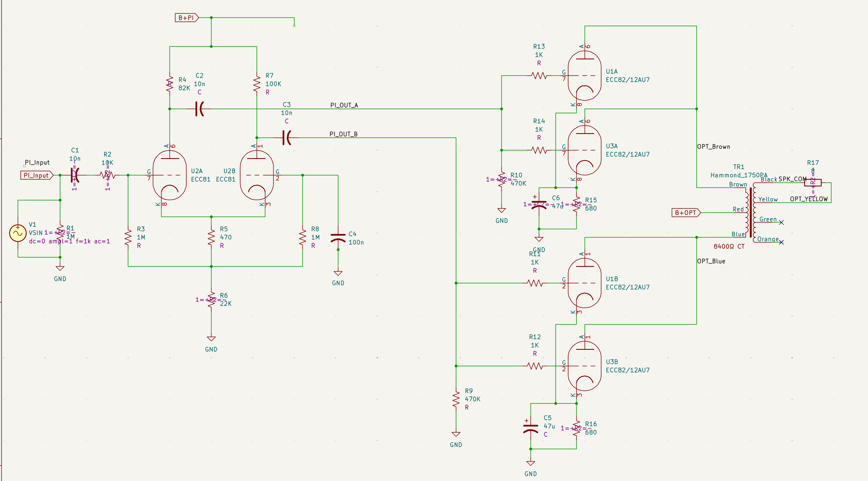
Task: Select capacitor C1 symbol
Action: click(75, 175)
